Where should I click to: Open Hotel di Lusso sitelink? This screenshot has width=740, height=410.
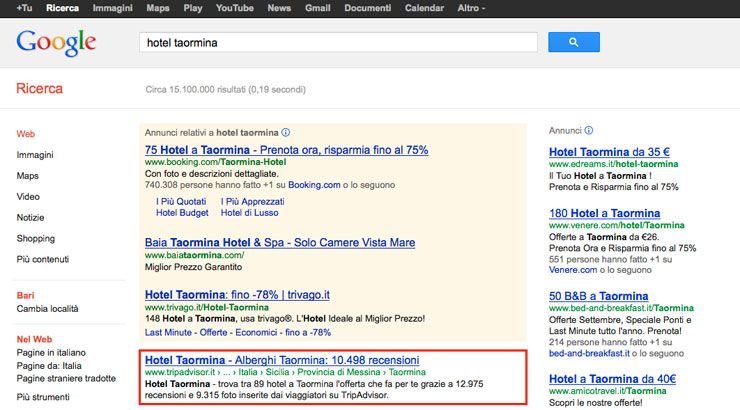tap(250, 213)
